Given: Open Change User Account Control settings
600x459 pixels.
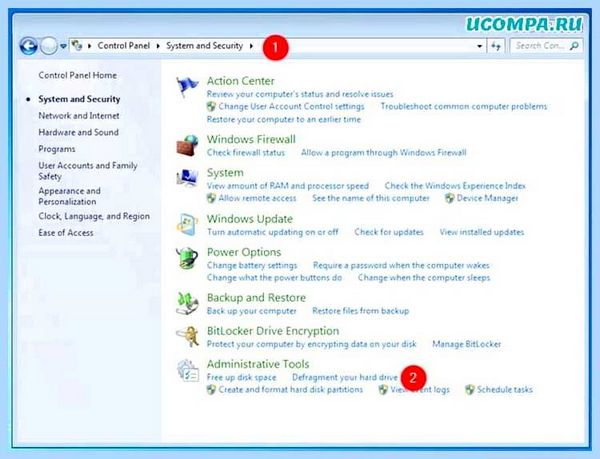Looking at the screenshot, I should (291, 106).
